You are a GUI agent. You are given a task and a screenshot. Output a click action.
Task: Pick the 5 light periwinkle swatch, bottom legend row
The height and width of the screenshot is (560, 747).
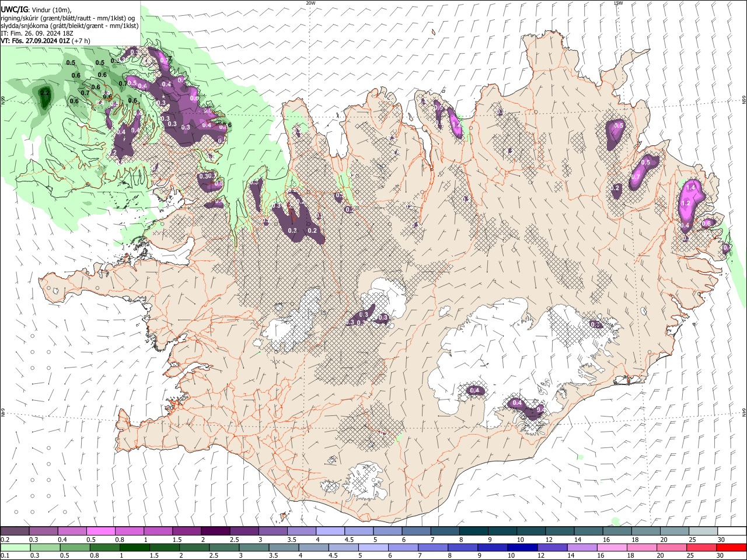(373, 547)
